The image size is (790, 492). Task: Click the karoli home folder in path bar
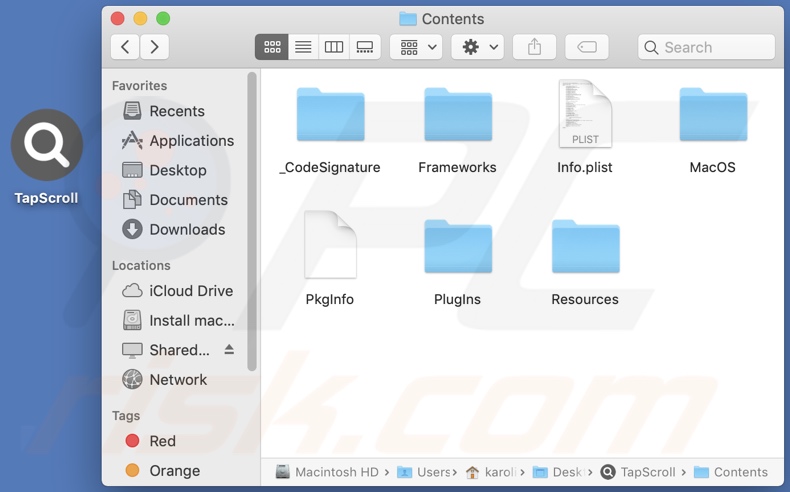(491, 472)
